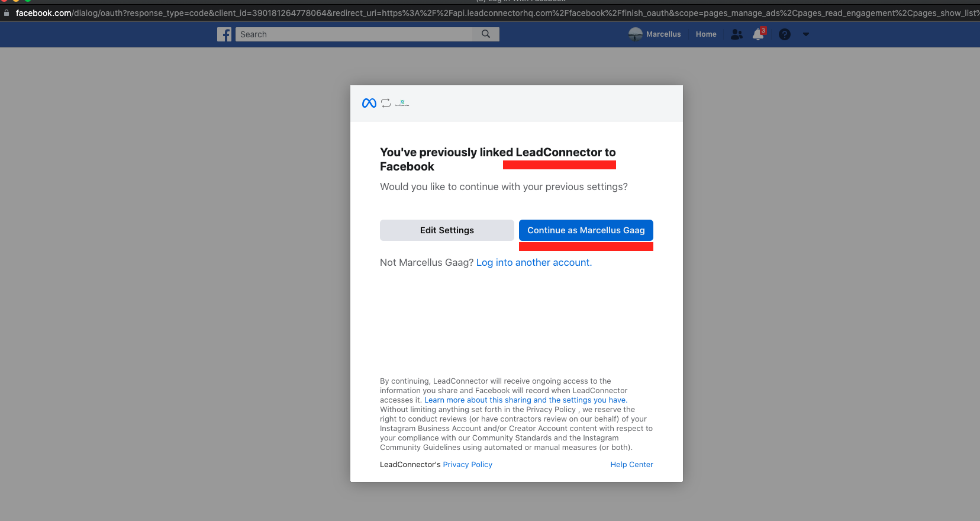Open the Friends icon in the header
The image size is (980, 521).
pyautogui.click(x=737, y=34)
